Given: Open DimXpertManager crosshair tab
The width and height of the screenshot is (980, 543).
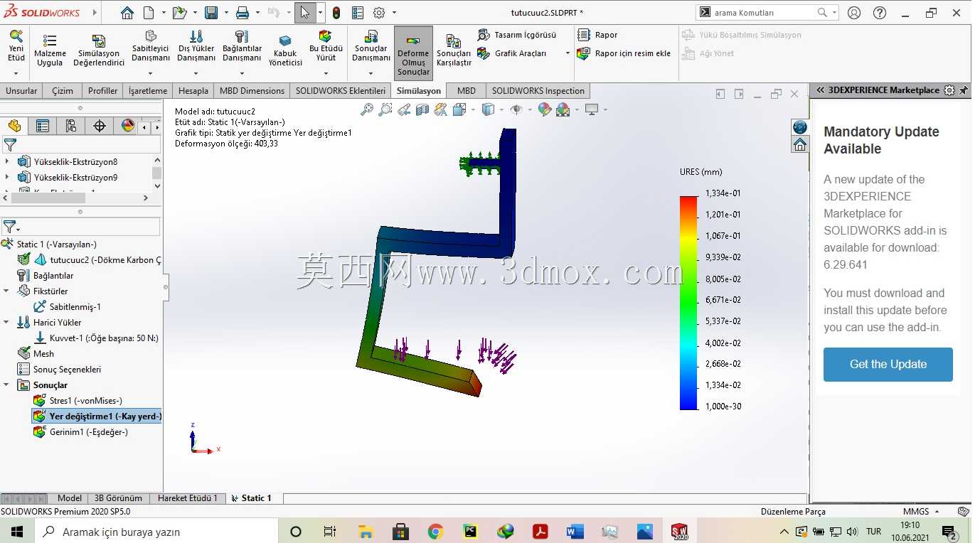Looking at the screenshot, I should pyautogui.click(x=100, y=126).
